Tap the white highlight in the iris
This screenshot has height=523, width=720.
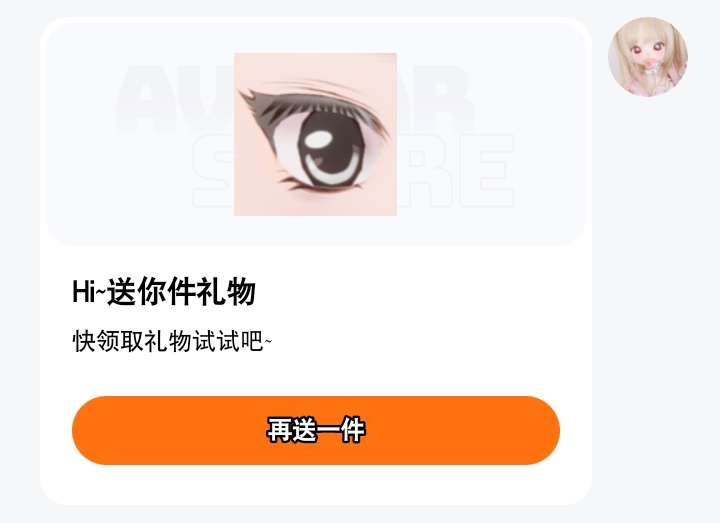319,139
